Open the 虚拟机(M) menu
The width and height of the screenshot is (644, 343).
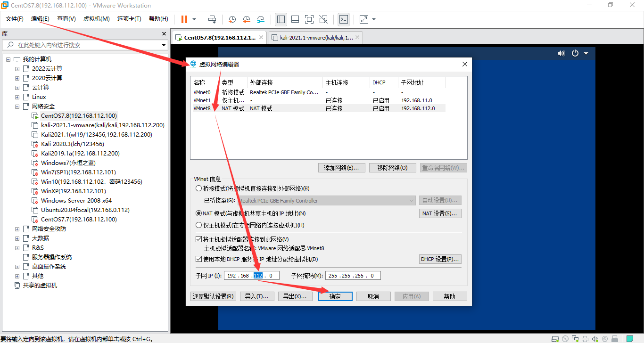click(x=97, y=19)
